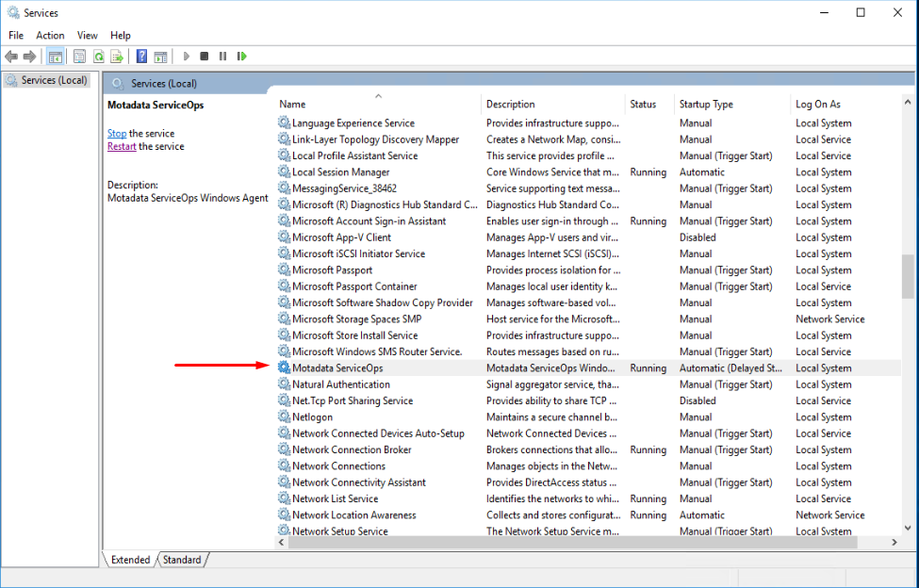
Task: Click the vertical scrollbar down arrow
Action: pos(908,528)
